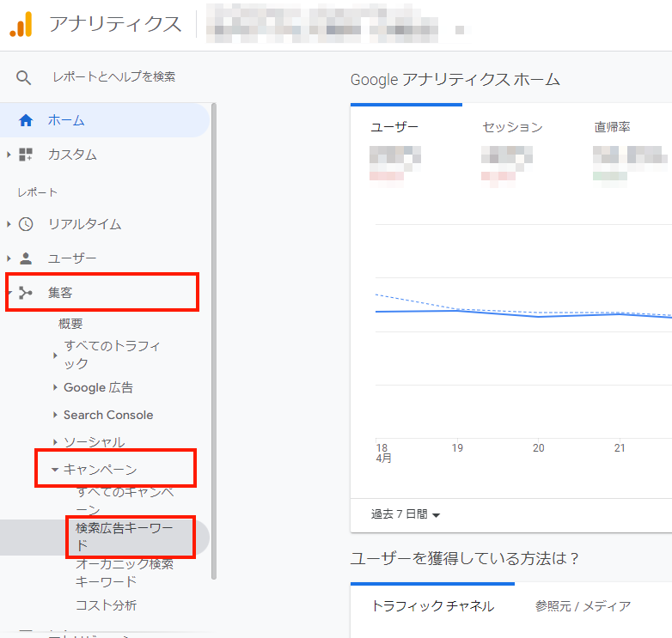
Task: Expand the ユーザー section arrow
Action: tap(9, 258)
